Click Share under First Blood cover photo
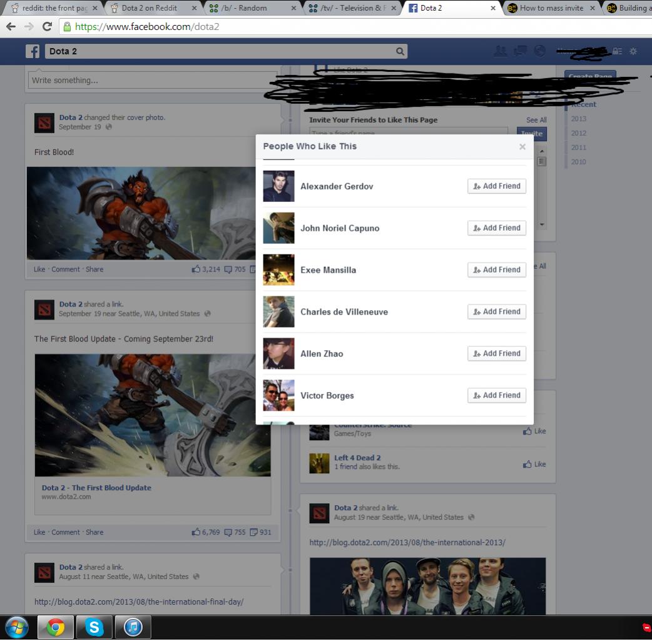Image resolution: width=652 pixels, height=644 pixels. (x=94, y=269)
